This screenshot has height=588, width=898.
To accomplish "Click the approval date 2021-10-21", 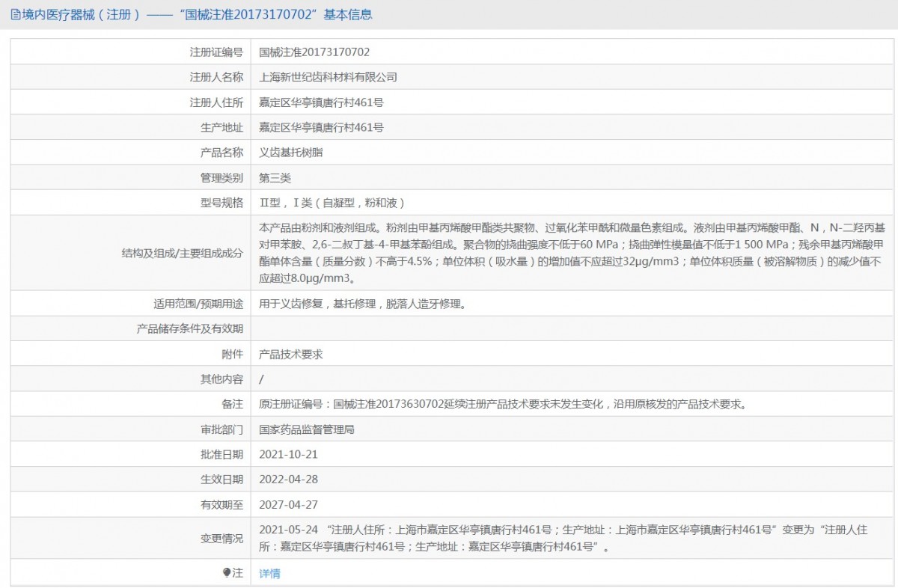I will pos(288,454).
